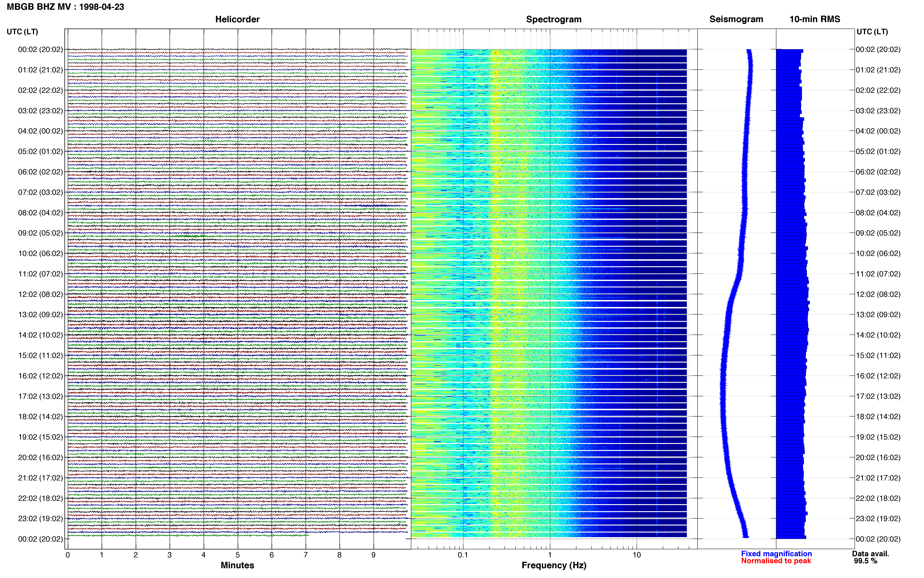Select left time label '18:02 (14:02)'
The width and height of the screenshot is (924, 578).
point(41,417)
